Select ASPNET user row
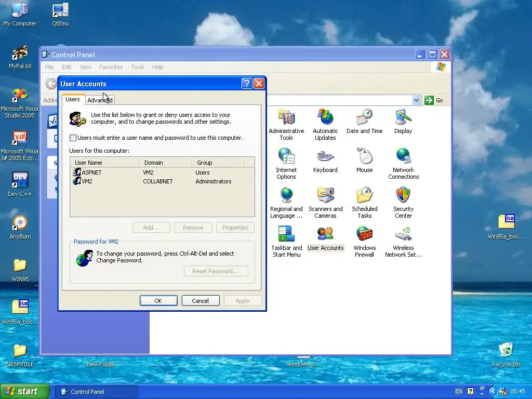Screen dimensions: 532x399 pyautogui.click(x=162, y=172)
